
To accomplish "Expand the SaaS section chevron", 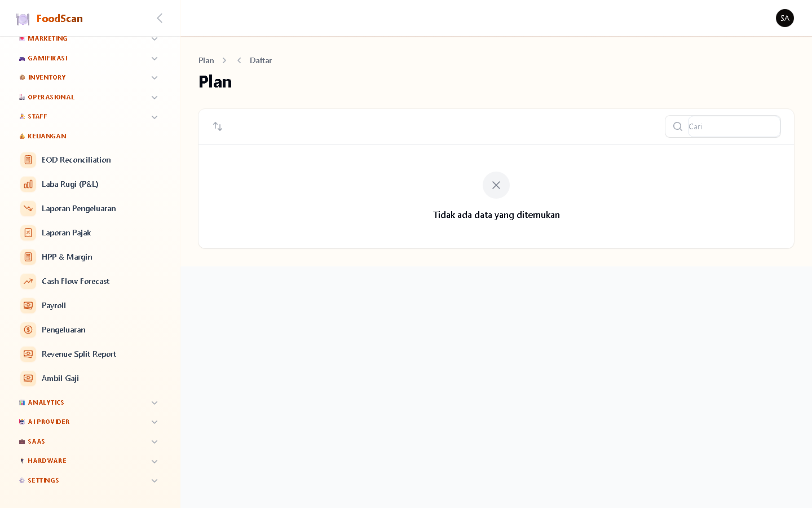I will coord(155,442).
